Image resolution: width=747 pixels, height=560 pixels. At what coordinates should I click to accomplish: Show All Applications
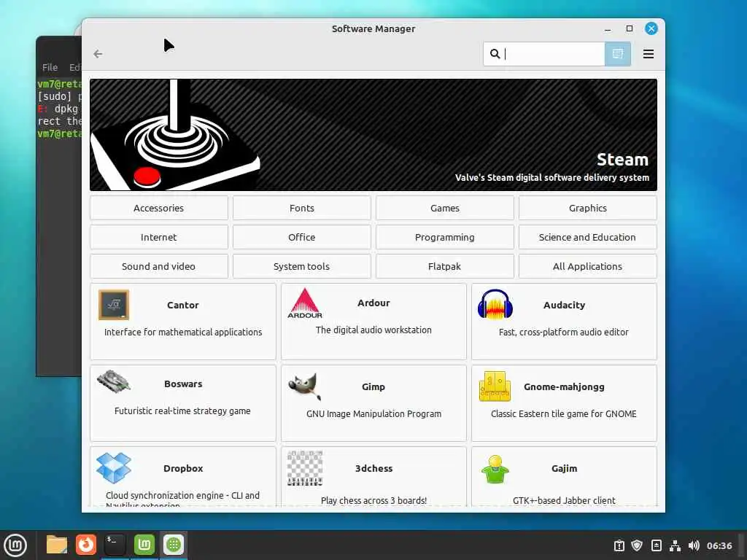click(x=587, y=266)
